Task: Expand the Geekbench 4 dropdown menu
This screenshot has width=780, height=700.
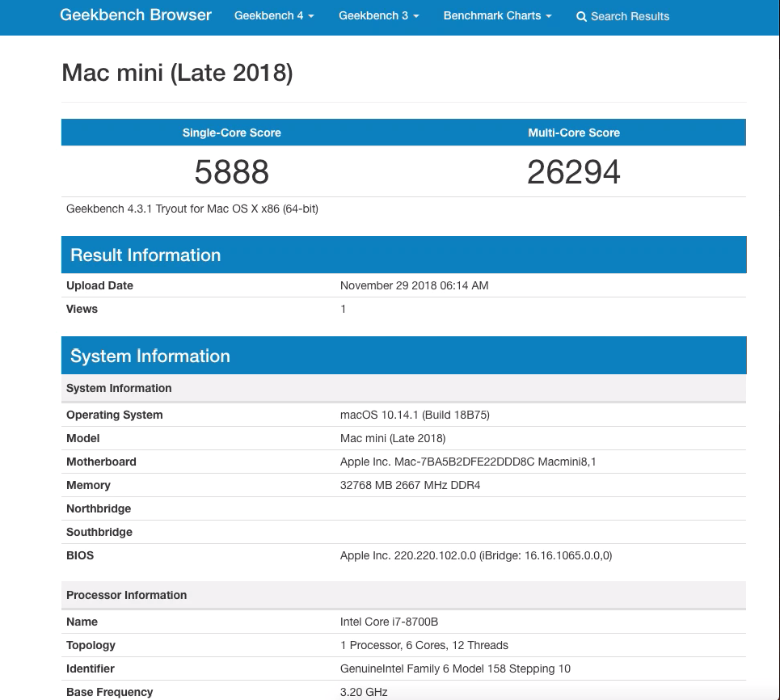Action: (274, 15)
